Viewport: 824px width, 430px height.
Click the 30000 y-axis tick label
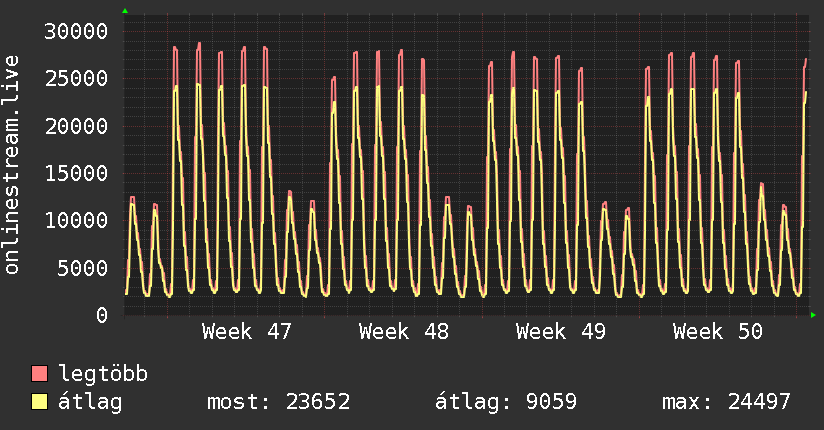tap(76, 32)
